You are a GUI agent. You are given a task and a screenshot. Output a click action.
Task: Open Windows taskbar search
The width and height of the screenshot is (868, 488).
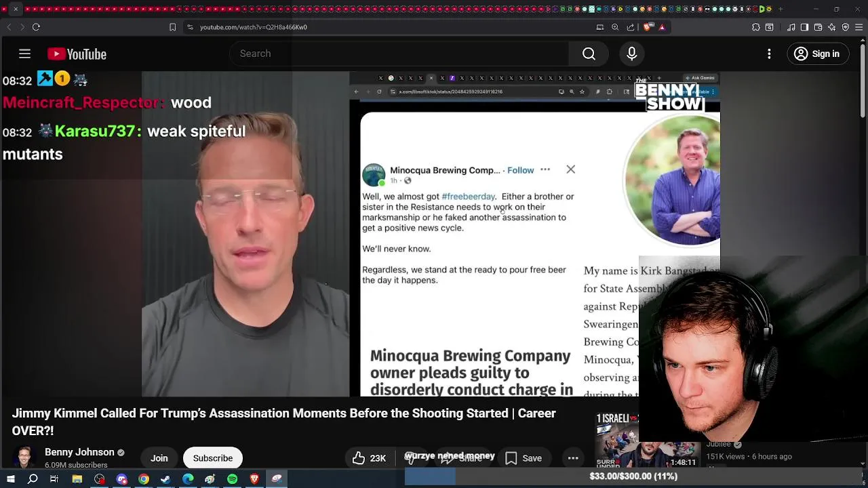point(33,479)
